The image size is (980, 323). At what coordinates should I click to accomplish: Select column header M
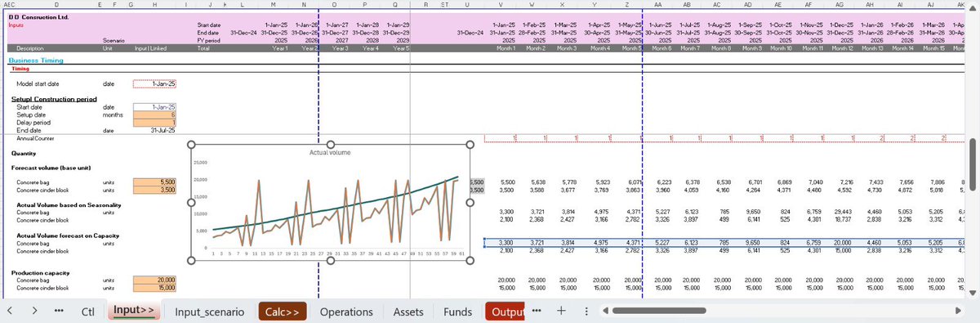click(x=274, y=4)
